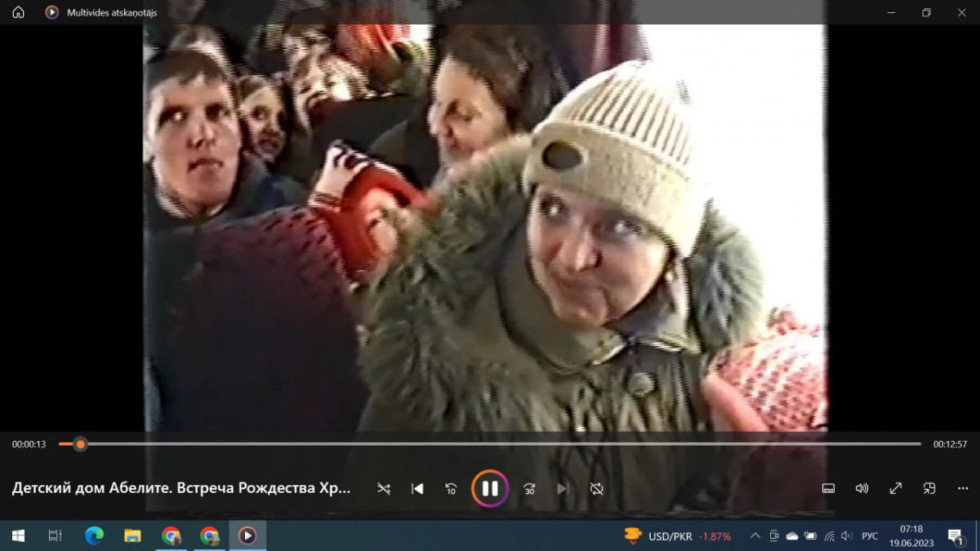Click the "Multivides atskaņotājs" window title

coord(112,12)
